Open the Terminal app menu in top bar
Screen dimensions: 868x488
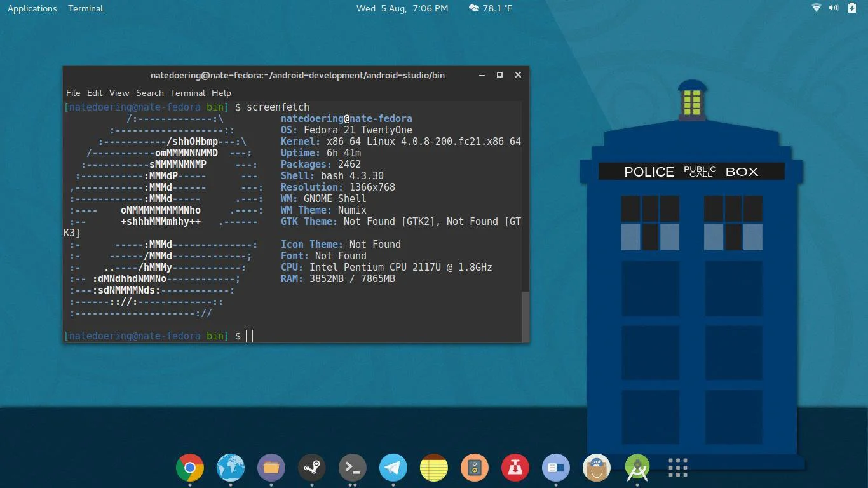click(x=86, y=8)
